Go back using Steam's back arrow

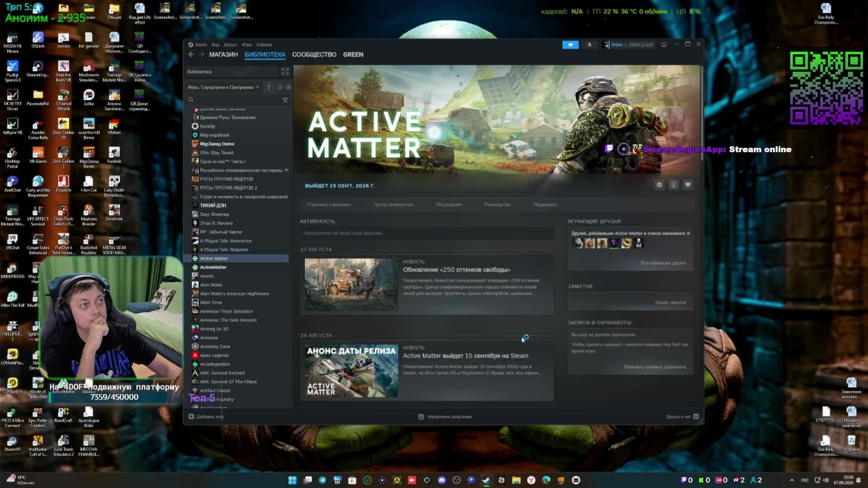191,54
